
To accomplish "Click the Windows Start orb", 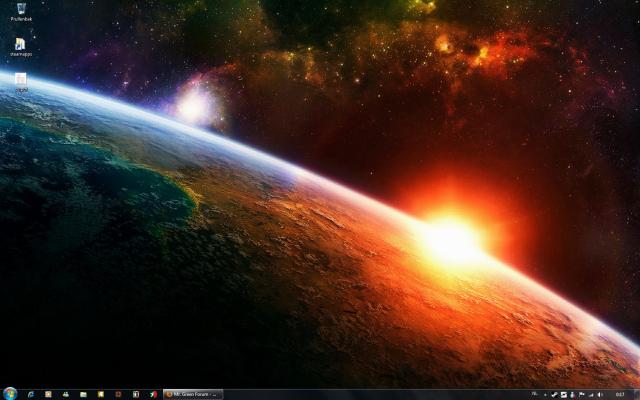I will [x=10, y=393].
